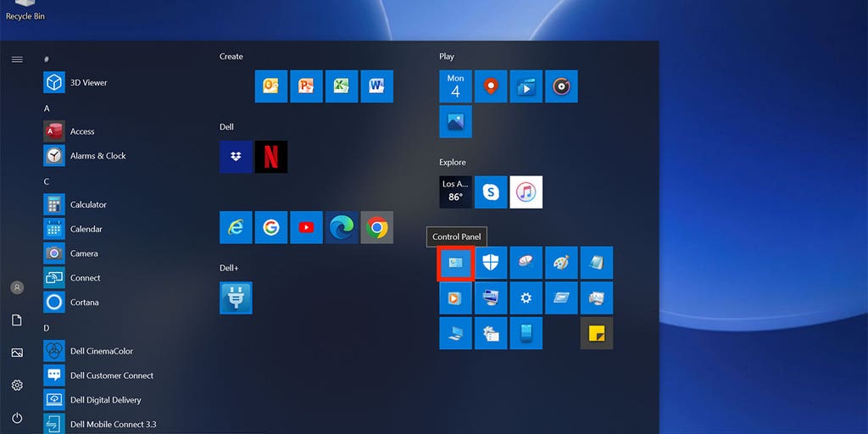Screen dimensions: 868x434
Task: Click the D letter header
Action: tap(47, 328)
